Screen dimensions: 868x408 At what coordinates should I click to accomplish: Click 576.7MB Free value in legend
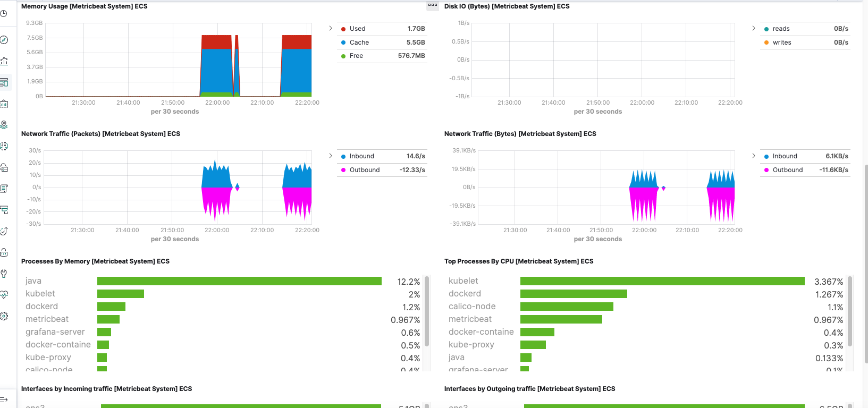(411, 56)
